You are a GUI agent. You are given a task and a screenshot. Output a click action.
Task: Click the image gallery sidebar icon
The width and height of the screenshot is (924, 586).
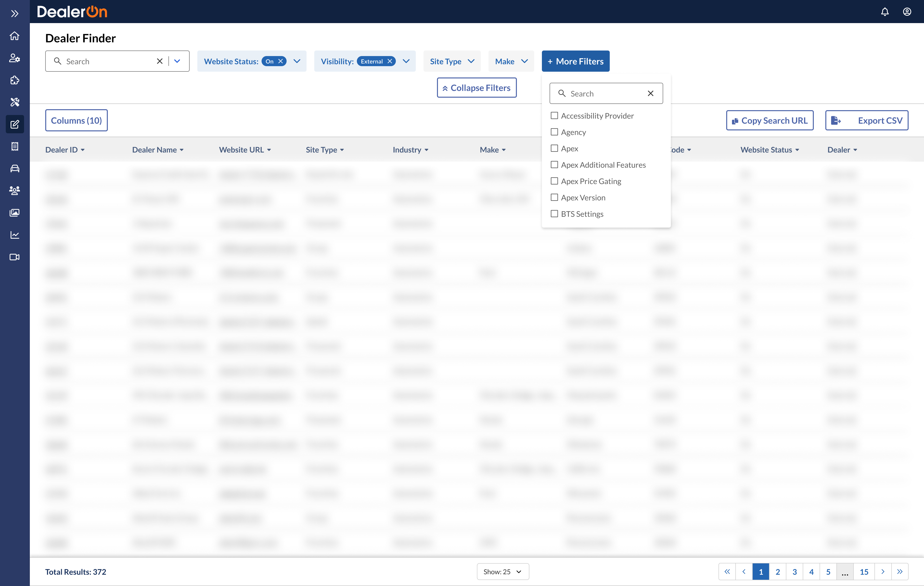[15, 212]
